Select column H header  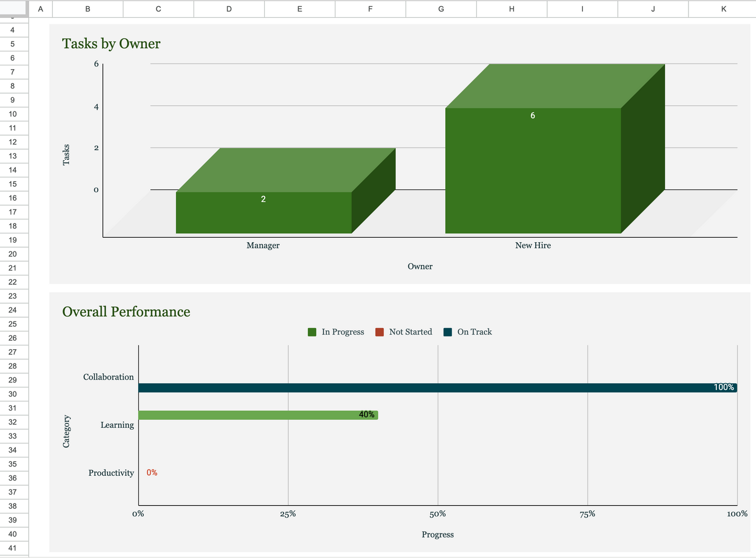[512, 9]
